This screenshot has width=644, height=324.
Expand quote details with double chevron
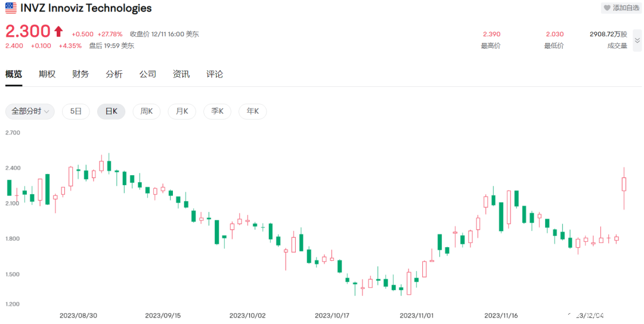637,40
